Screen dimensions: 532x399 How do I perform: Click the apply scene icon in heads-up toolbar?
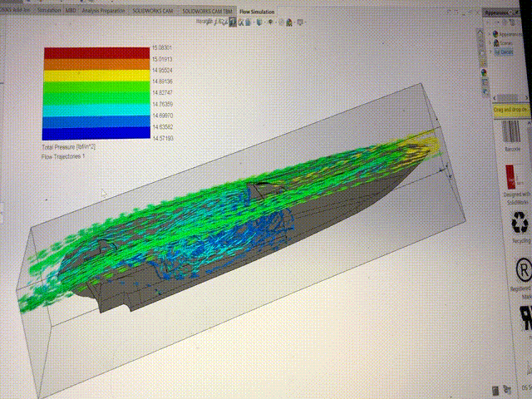point(289,22)
